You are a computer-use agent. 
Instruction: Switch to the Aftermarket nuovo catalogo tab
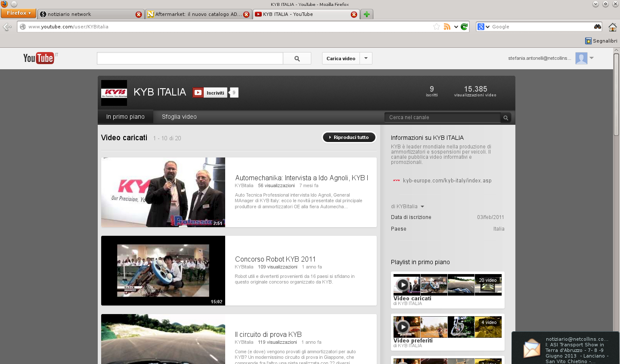click(198, 14)
